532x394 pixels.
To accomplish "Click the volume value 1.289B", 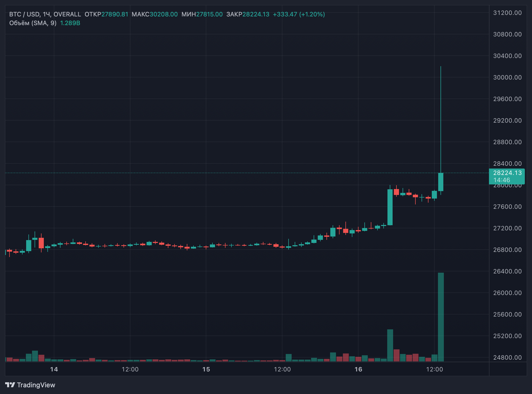I will pos(70,23).
